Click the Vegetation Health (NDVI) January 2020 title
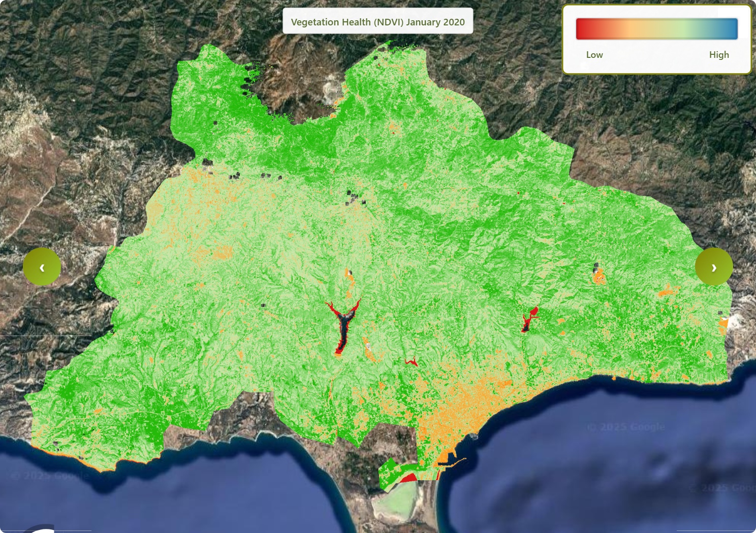 (377, 22)
